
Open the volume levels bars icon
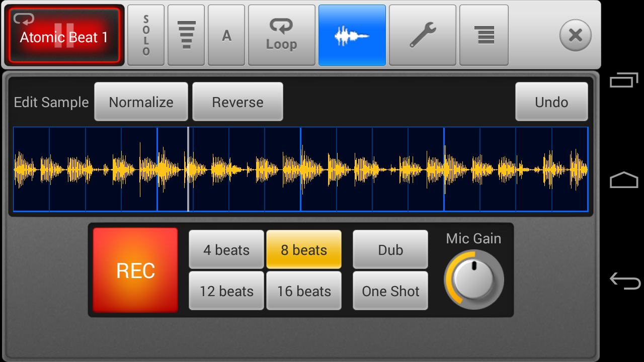pos(186,35)
